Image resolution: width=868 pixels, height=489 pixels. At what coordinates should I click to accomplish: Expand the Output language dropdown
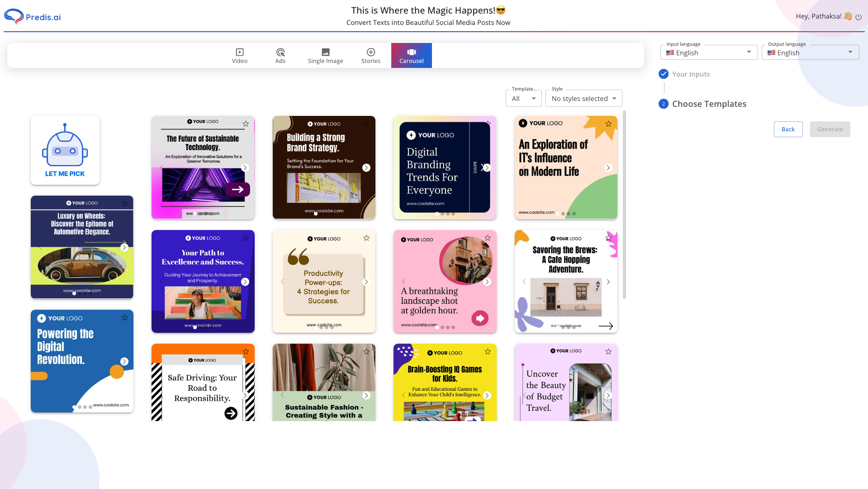810,53
